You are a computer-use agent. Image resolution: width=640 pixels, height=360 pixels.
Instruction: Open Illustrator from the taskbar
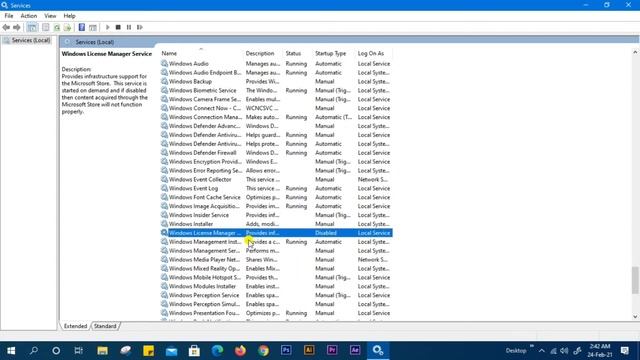309,350
